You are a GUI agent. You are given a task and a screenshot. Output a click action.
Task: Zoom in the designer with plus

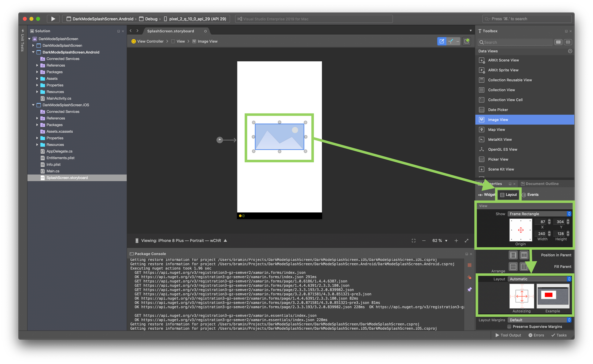[456, 241]
